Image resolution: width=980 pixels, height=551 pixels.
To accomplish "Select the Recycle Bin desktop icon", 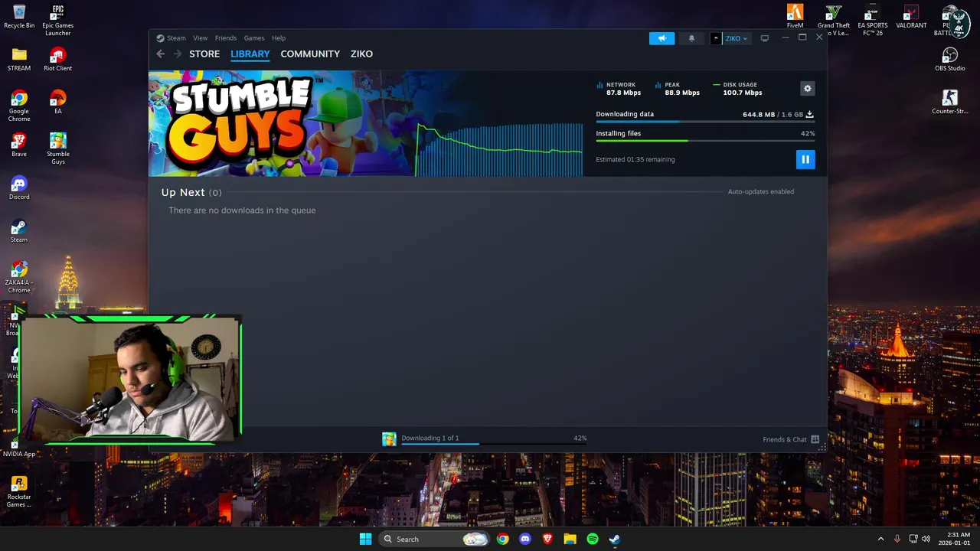I will click(x=19, y=17).
